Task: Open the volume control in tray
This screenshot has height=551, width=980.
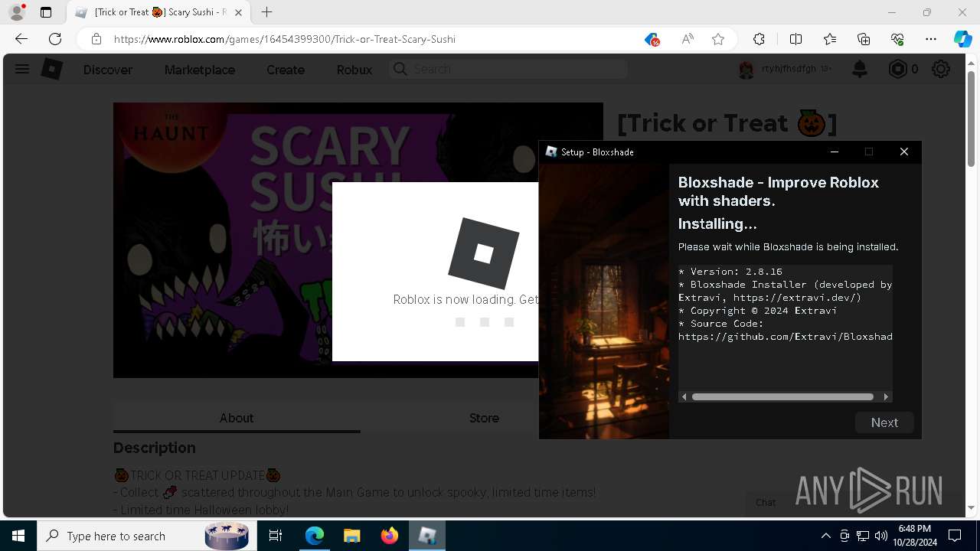Action: click(881, 536)
